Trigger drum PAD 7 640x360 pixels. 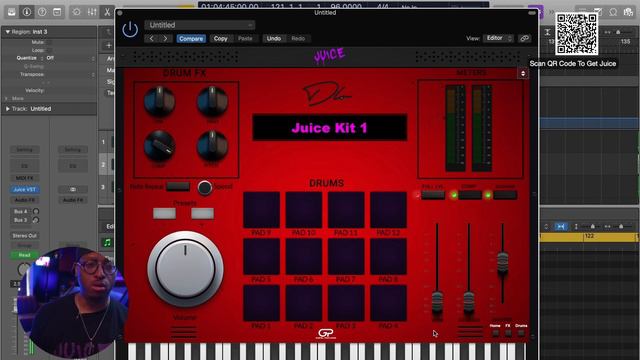pos(346,257)
